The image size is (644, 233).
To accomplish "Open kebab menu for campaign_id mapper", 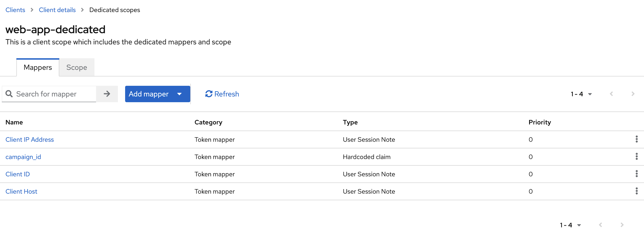I will tap(637, 157).
